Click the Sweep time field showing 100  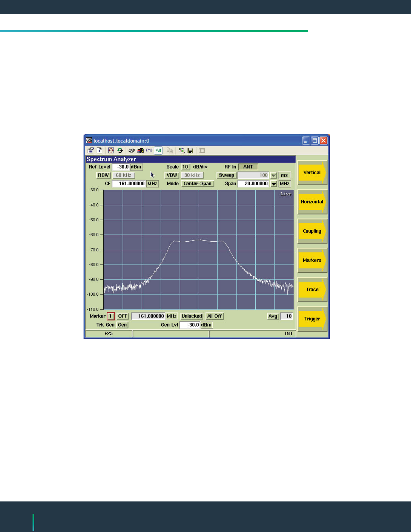pos(253,175)
